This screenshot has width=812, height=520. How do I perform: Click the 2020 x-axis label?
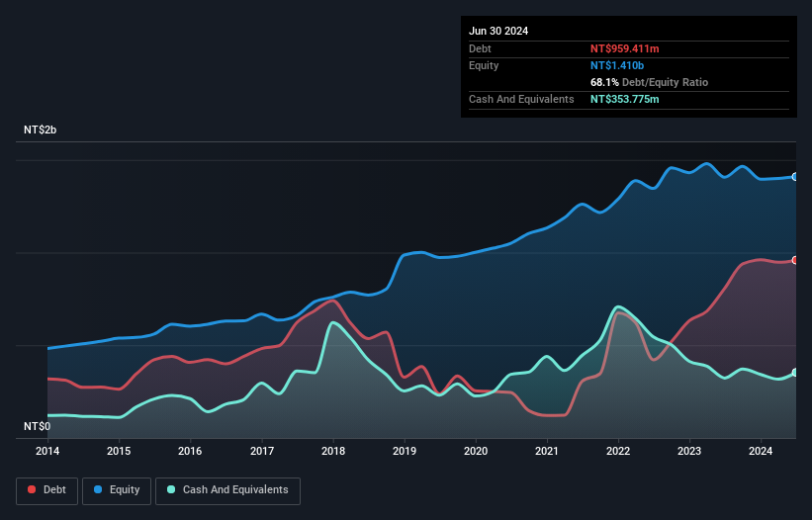(476, 451)
